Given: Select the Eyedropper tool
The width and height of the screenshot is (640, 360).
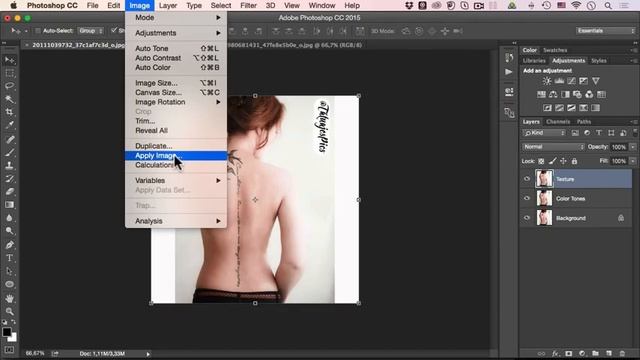Looking at the screenshot, I should coord(10,125).
